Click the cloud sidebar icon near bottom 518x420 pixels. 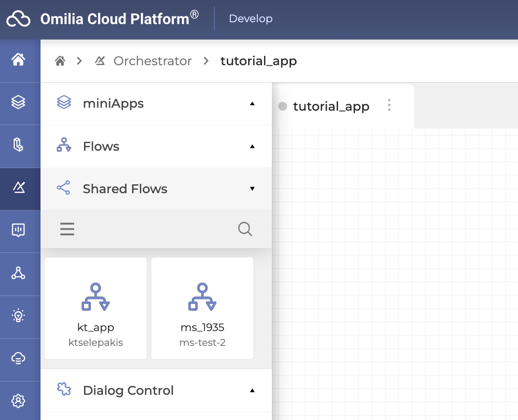tap(18, 358)
